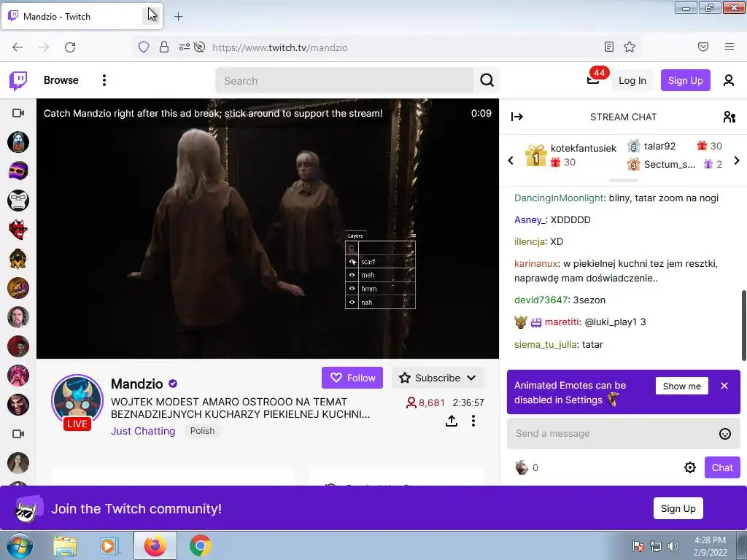Click the channel points pot icon
This screenshot has height=560, width=747.
click(x=522, y=467)
